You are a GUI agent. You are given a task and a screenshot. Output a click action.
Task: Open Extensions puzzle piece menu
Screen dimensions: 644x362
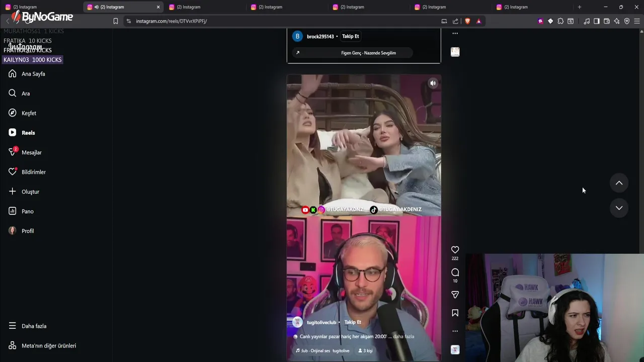pyautogui.click(x=560, y=21)
